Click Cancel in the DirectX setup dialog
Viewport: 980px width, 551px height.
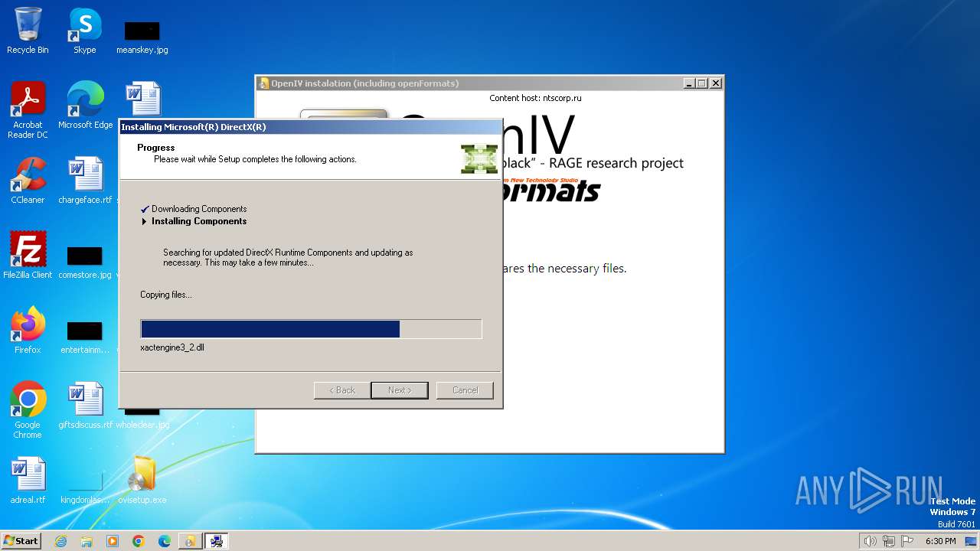click(x=465, y=390)
